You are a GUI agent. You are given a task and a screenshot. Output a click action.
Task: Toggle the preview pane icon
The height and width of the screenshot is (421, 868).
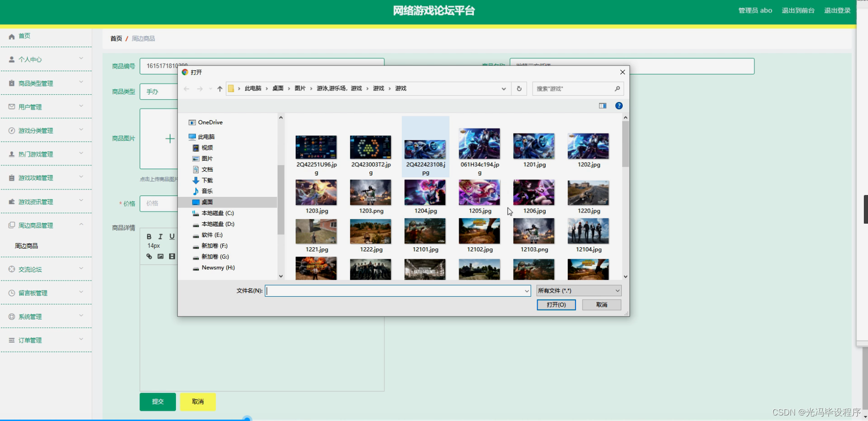click(603, 106)
